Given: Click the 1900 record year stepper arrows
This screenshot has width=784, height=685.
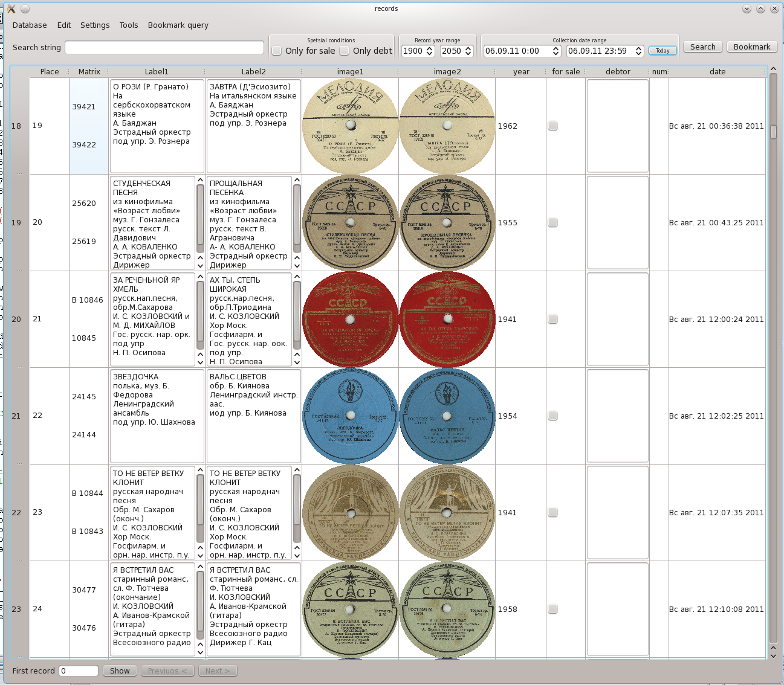Looking at the screenshot, I should pyautogui.click(x=430, y=51).
